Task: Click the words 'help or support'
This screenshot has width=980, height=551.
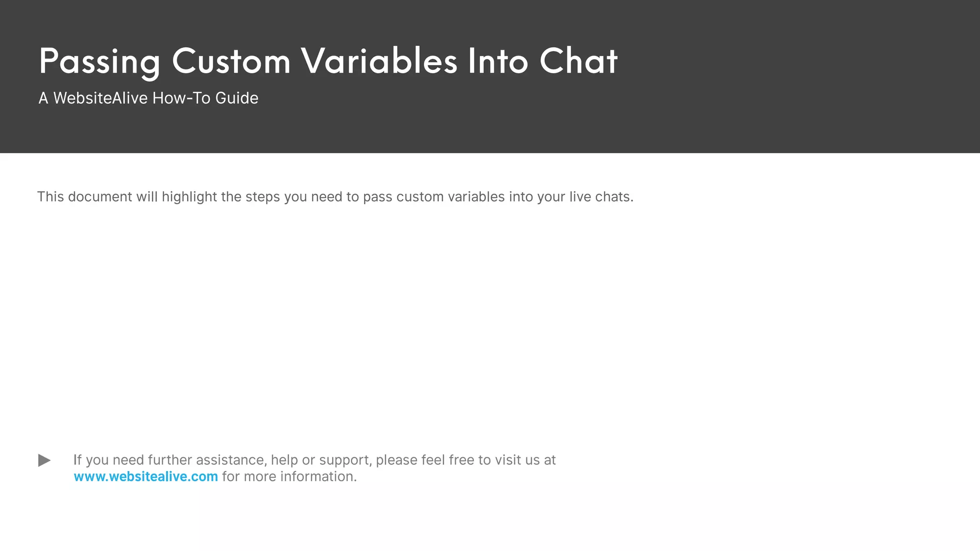Action: 321,460
